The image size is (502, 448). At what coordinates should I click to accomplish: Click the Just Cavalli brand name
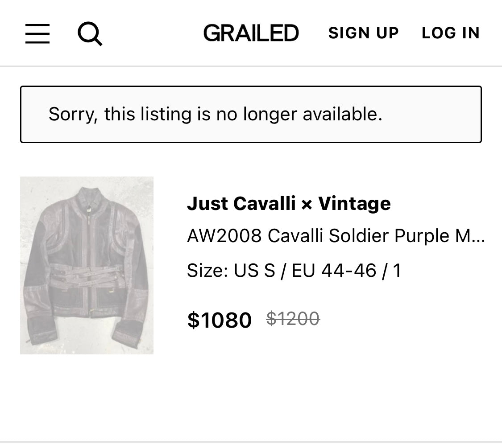pyautogui.click(x=241, y=204)
